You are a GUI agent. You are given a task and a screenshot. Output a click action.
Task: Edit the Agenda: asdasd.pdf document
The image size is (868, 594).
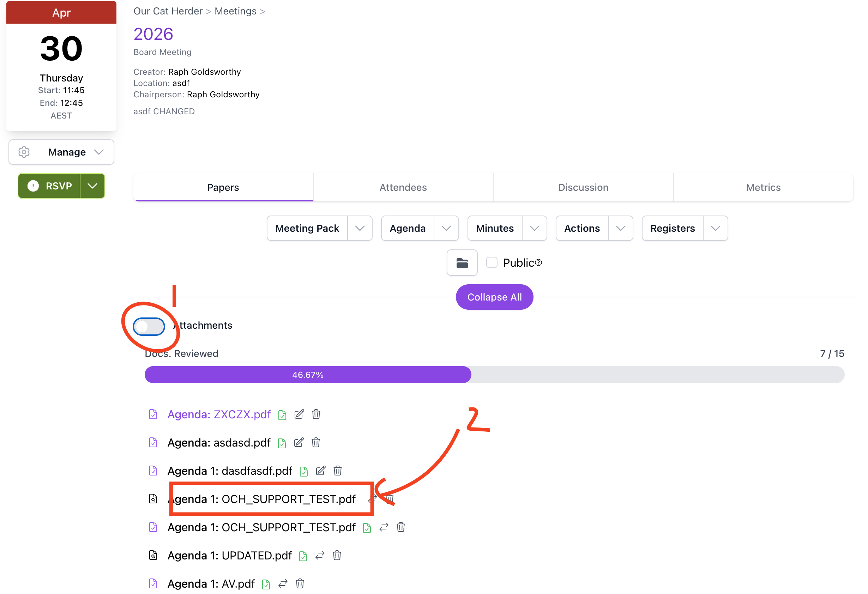point(299,442)
